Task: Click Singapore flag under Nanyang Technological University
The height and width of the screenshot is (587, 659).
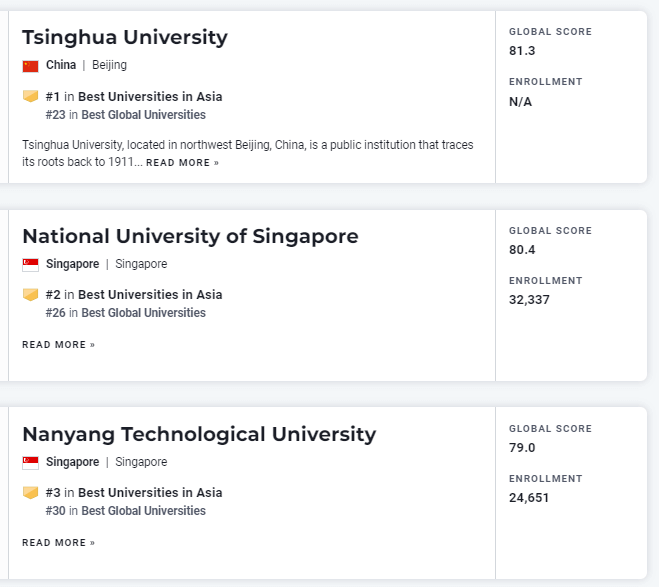Action: pos(30,463)
